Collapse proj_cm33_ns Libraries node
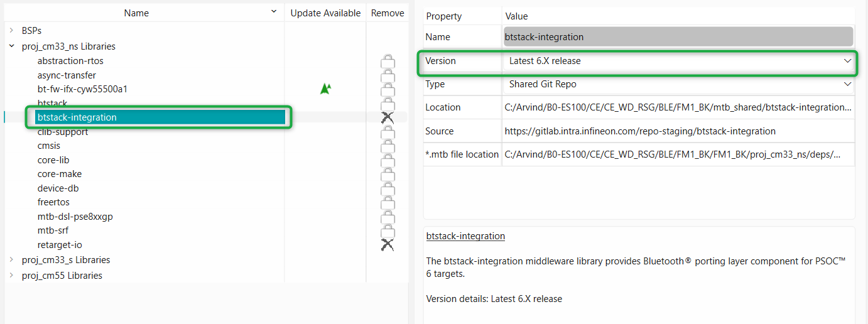Image resolution: width=868 pixels, height=324 pixels. pos(11,46)
